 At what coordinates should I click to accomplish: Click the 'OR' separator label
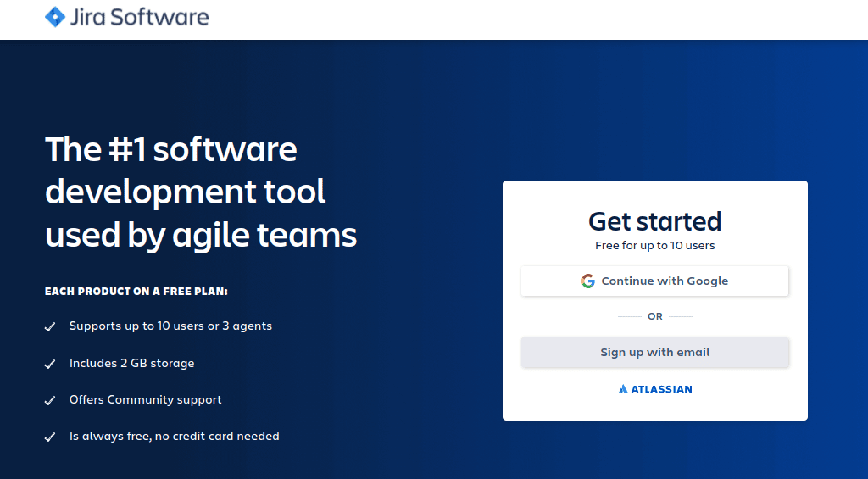pos(655,316)
